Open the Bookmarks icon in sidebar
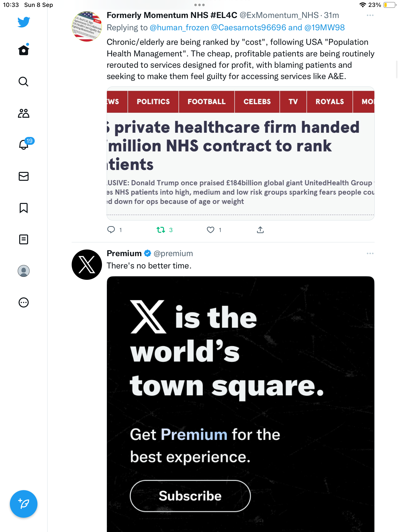 point(24,208)
